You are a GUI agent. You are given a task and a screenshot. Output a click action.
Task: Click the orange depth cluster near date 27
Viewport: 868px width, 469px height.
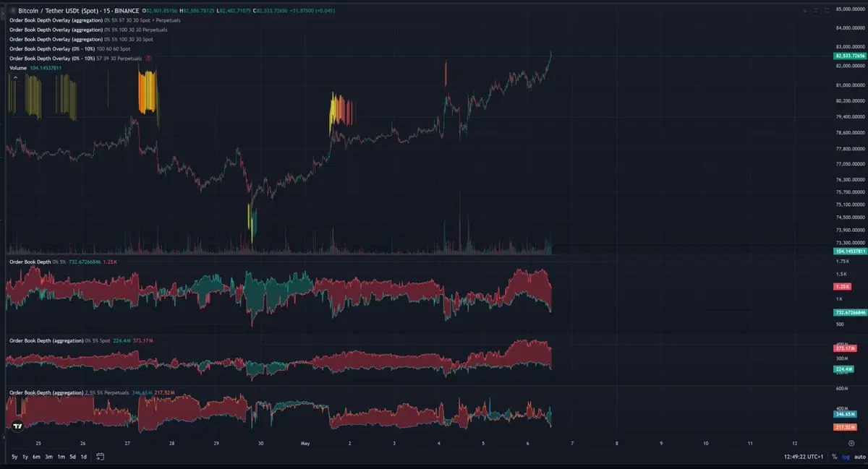pos(147,91)
